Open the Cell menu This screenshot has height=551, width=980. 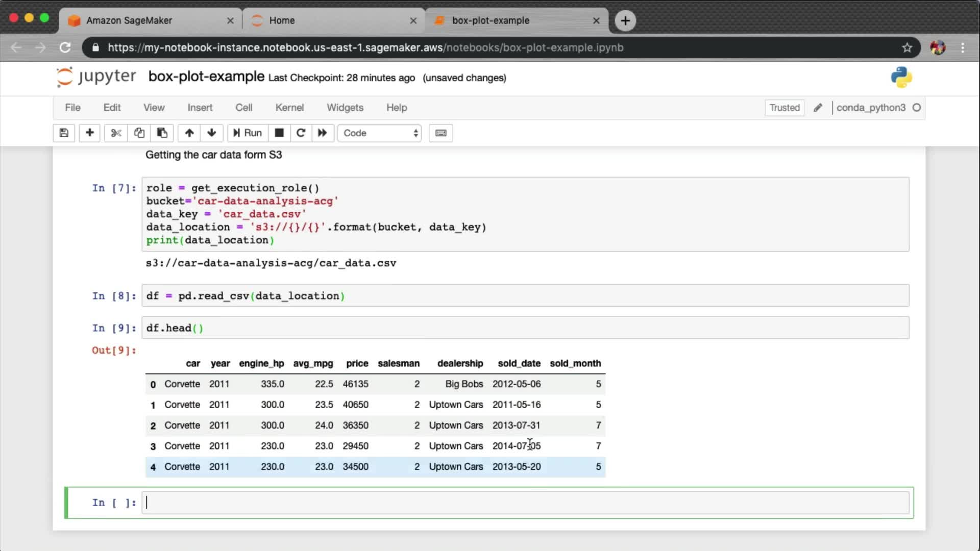(243, 108)
